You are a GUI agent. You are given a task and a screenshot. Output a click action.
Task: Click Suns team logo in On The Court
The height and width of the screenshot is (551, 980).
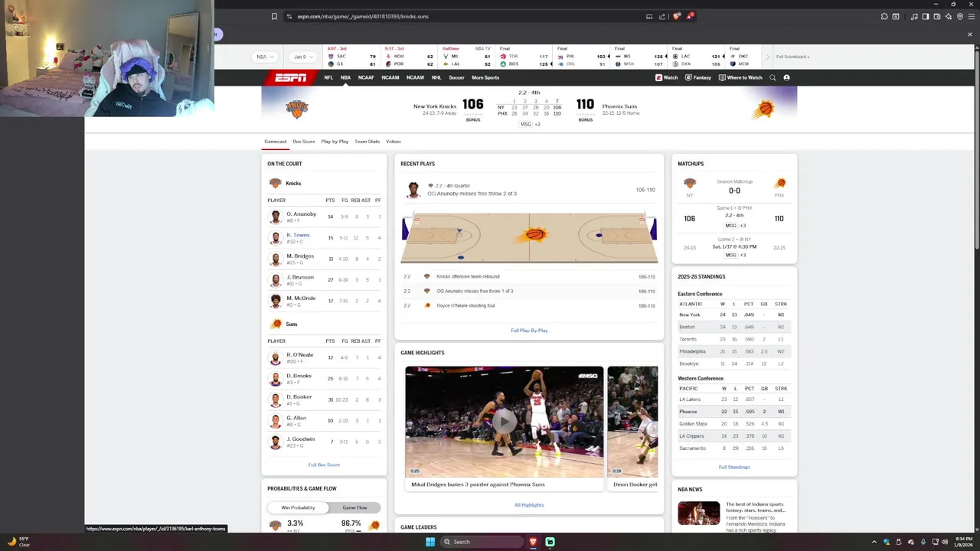point(276,324)
